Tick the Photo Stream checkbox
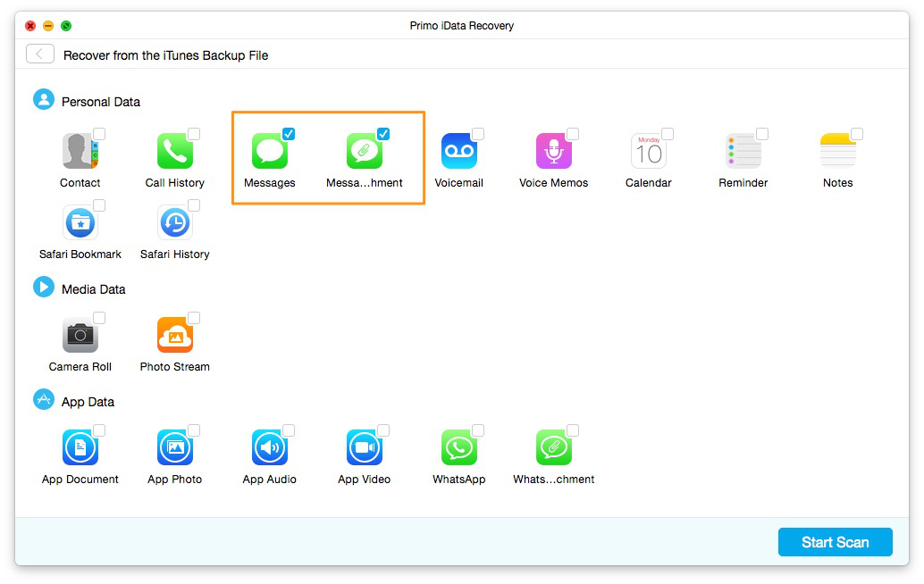The width and height of the screenshot is (924, 584). pos(194,318)
